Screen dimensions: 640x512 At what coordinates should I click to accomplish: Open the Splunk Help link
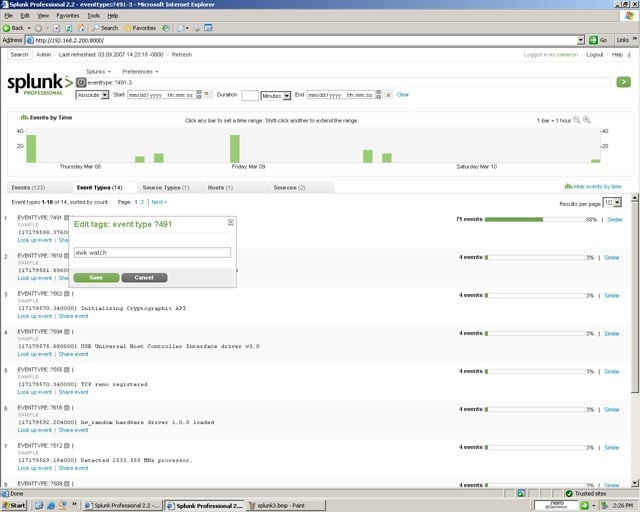click(x=617, y=55)
